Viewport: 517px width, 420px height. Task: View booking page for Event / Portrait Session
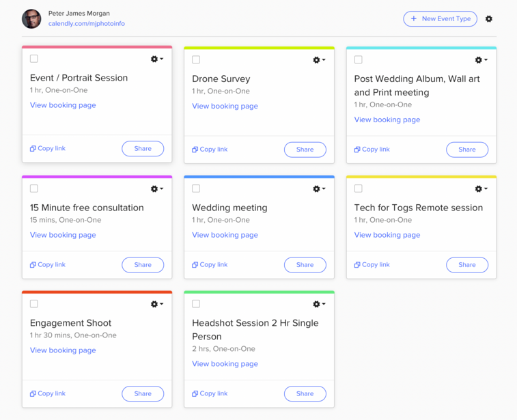(x=63, y=105)
